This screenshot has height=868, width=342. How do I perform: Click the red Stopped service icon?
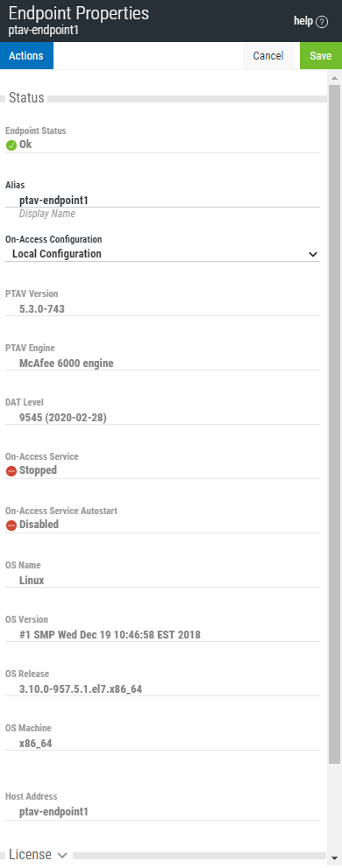pos(11,471)
